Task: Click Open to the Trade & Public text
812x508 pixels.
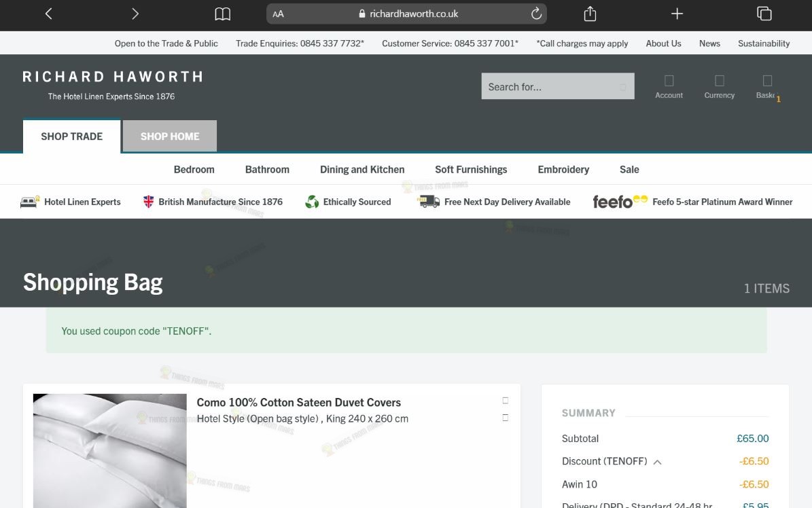Action: pyautogui.click(x=166, y=43)
